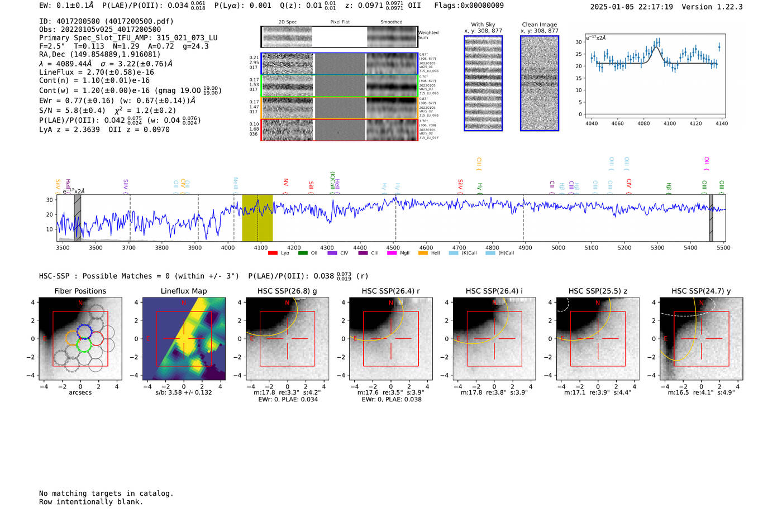The image size is (782, 532).
Task: Click the green OII legend swatch
Action: (303, 253)
